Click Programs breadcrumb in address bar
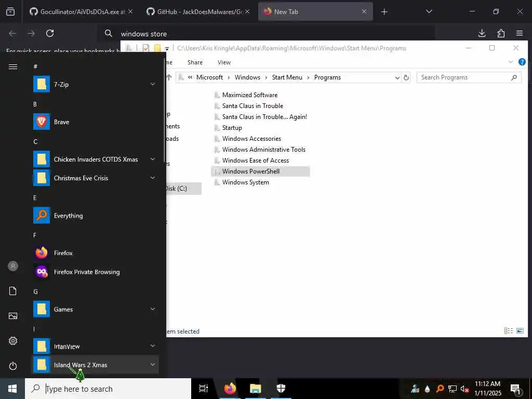 click(327, 77)
